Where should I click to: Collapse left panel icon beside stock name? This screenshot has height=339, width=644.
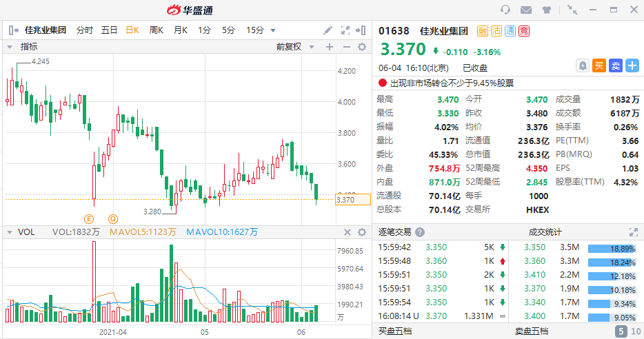13,30
